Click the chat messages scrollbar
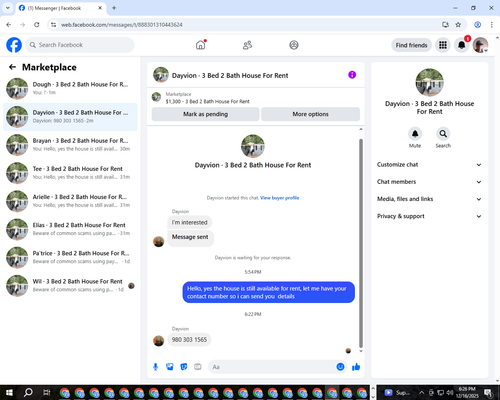The height and width of the screenshot is (400, 500). (x=361, y=243)
